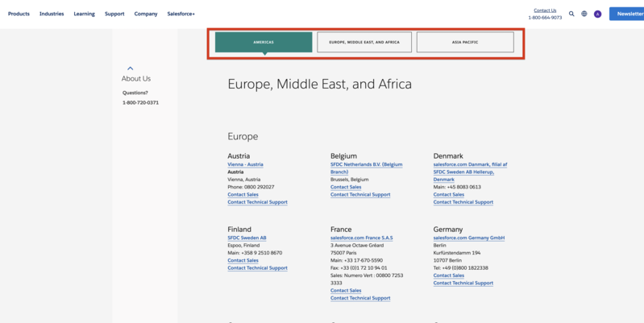
Task: Click the 10707 Berlin text
Action: click(447, 261)
